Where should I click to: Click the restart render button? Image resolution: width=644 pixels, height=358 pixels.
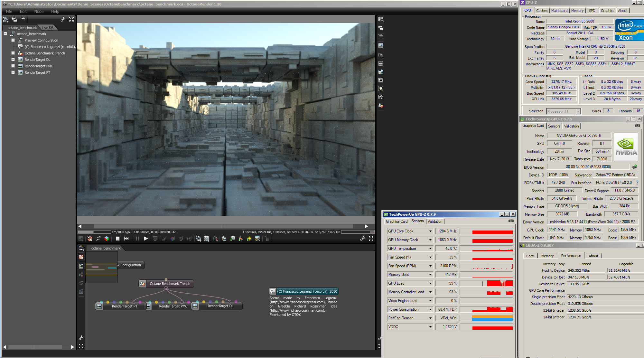tap(126, 239)
